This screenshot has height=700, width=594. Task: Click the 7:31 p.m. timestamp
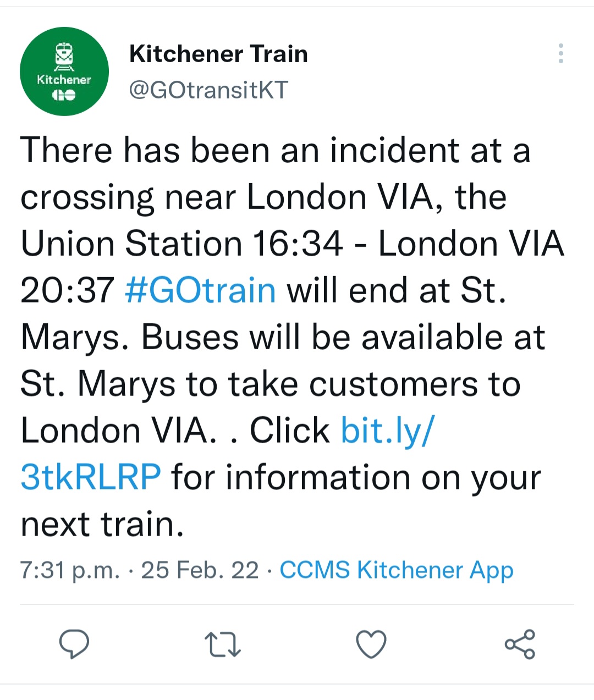pos(70,570)
